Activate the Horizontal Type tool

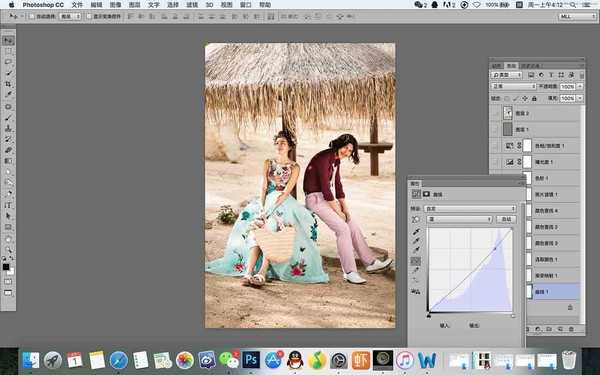[8, 205]
